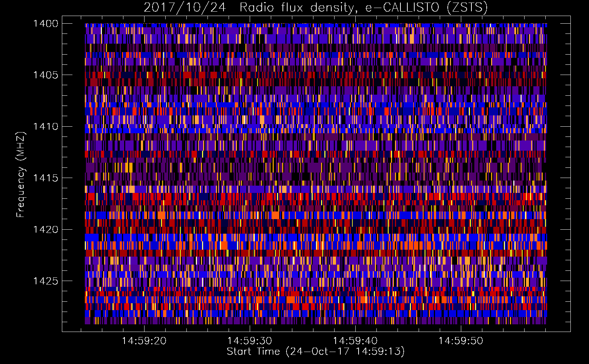The height and width of the screenshot is (364, 589).
Task: Select the 1415 frequency axis label
Action: tap(46, 178)
